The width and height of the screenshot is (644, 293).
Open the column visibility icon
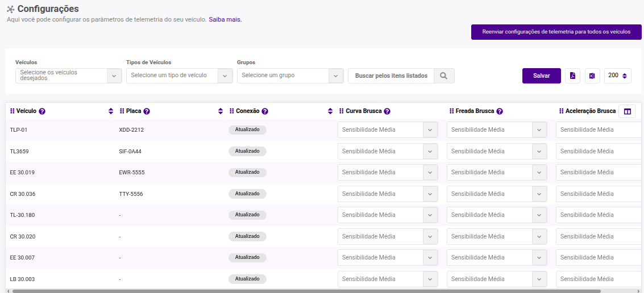click(627, 111)
